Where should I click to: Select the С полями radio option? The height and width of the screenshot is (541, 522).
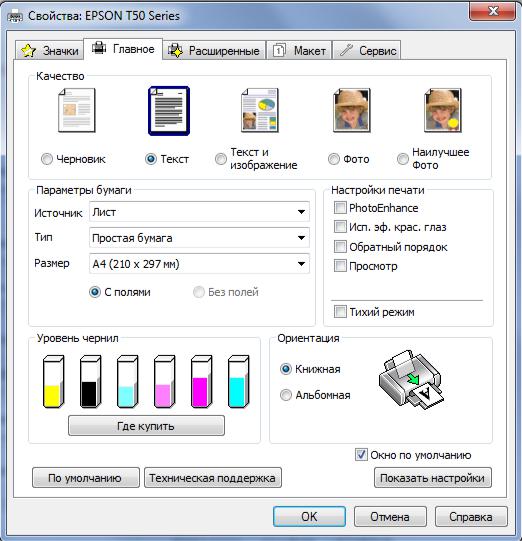pos(95,292)
